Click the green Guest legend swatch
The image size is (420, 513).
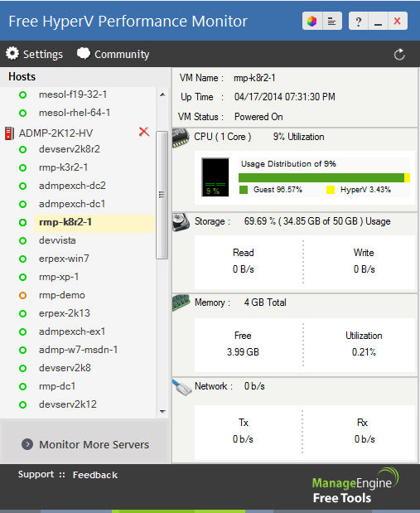coord(244,190)
